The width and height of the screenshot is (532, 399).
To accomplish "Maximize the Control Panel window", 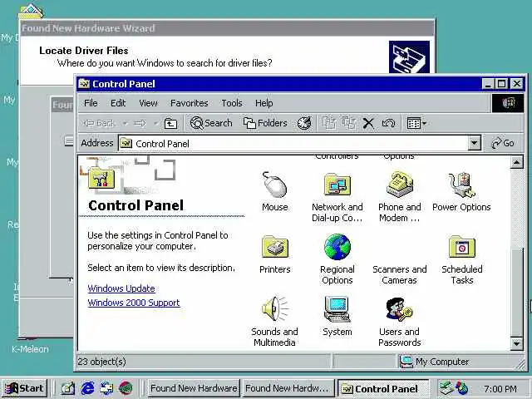I will pos(502,83).
